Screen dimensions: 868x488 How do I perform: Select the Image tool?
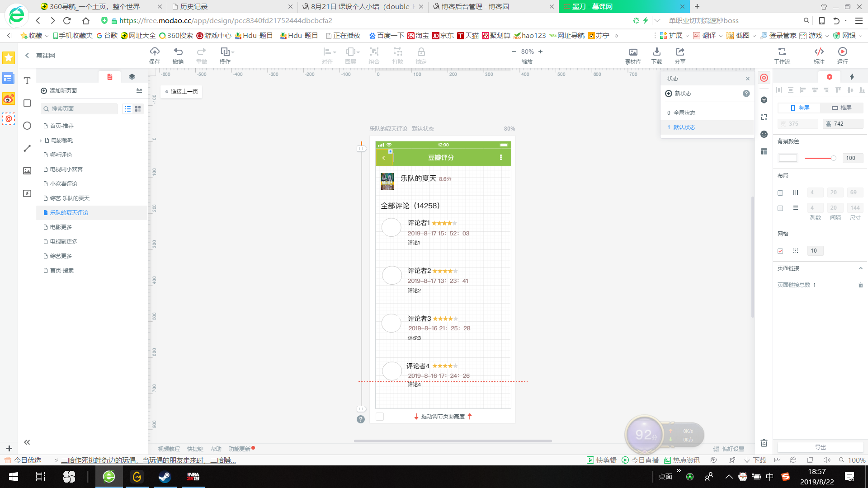tap(27, 171)
